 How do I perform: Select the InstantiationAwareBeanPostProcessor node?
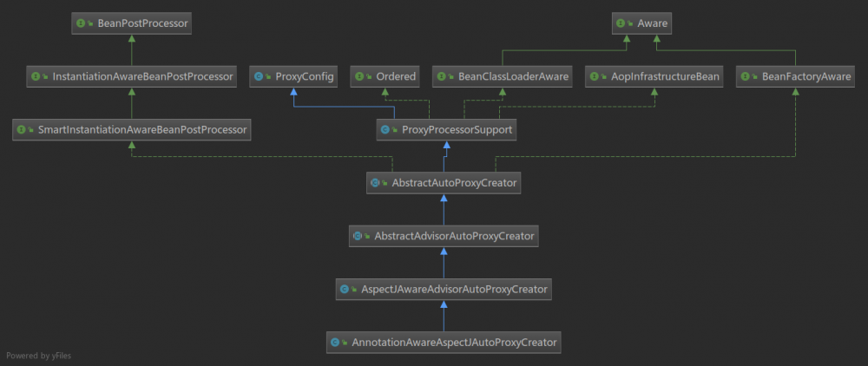[132, 76]
